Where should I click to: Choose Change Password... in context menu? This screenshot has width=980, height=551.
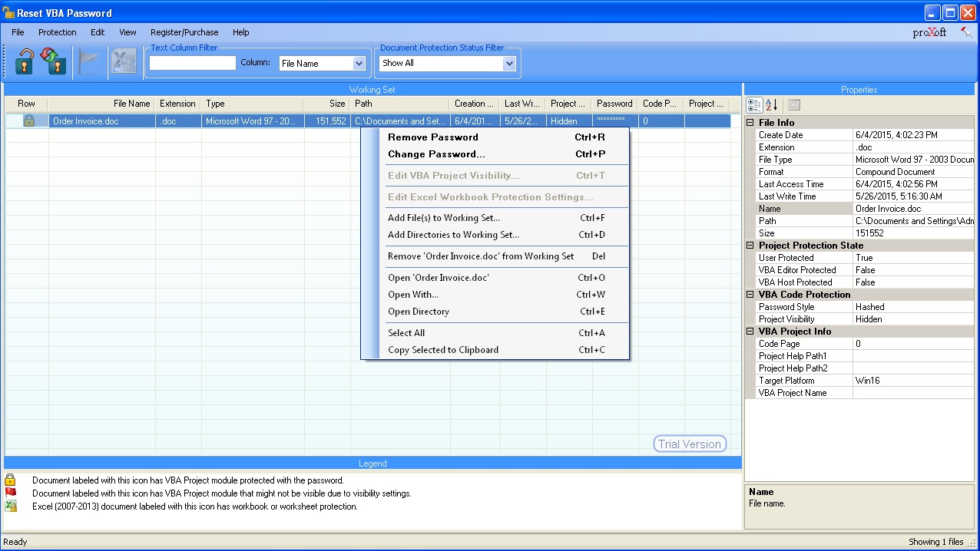(496, 154)
